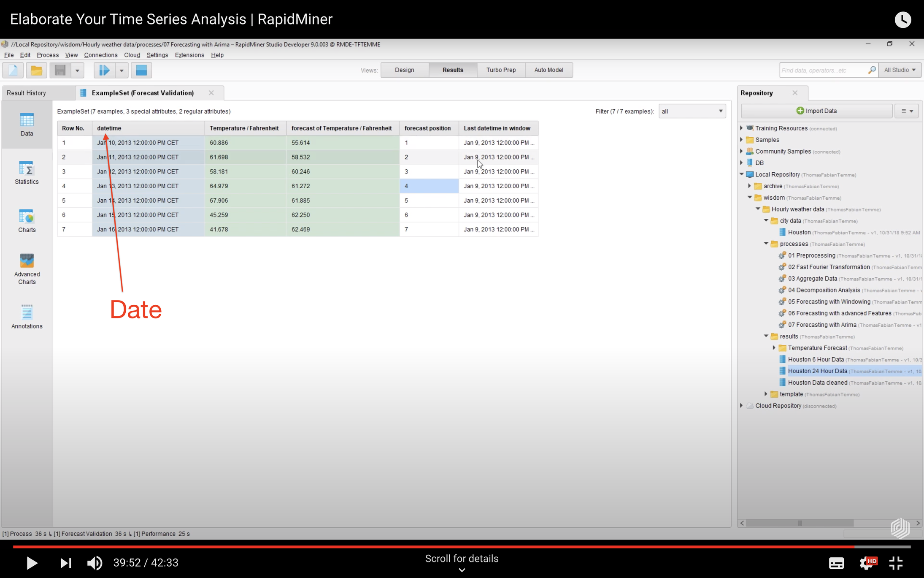Open the Turbo Prep view
Screen dimensions: 924x578
click(501, 70)
